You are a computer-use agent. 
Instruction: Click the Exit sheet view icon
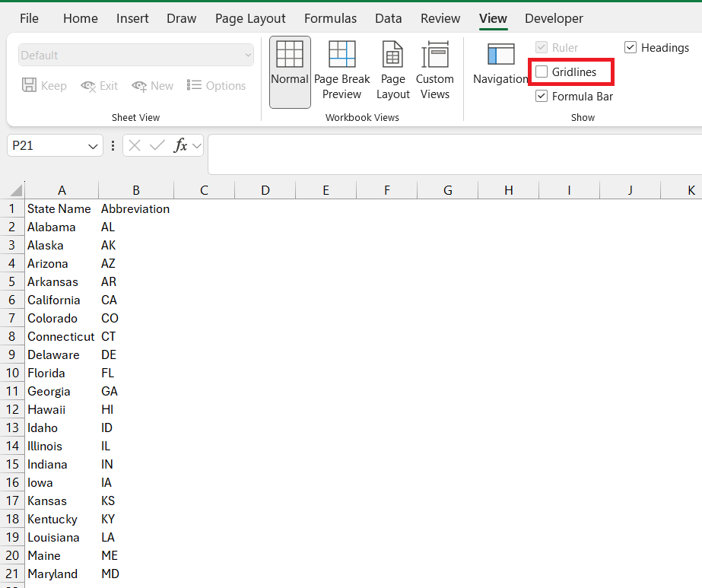point(88,85)
